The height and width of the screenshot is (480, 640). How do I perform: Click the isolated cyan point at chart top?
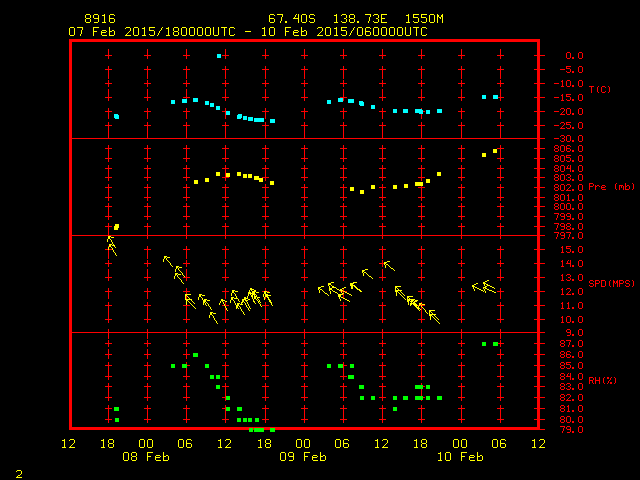tap(219, 56)
